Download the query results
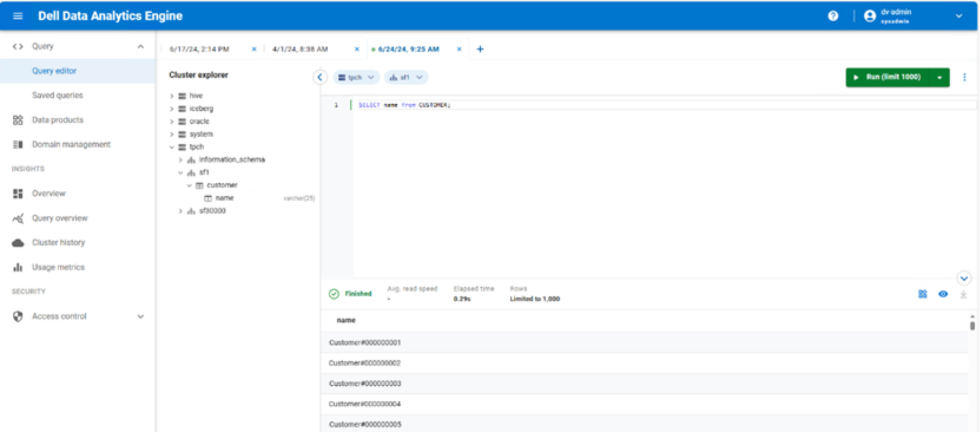 [963, 294]
